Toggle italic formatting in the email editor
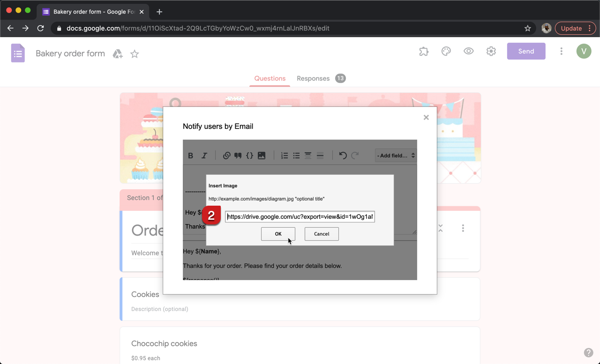The height and width of the screenshot is (364, 600). 204,155
